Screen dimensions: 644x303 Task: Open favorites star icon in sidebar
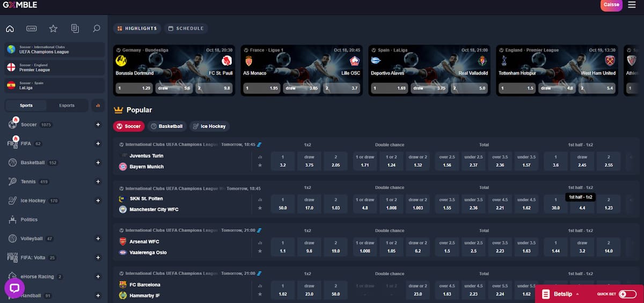53,28
